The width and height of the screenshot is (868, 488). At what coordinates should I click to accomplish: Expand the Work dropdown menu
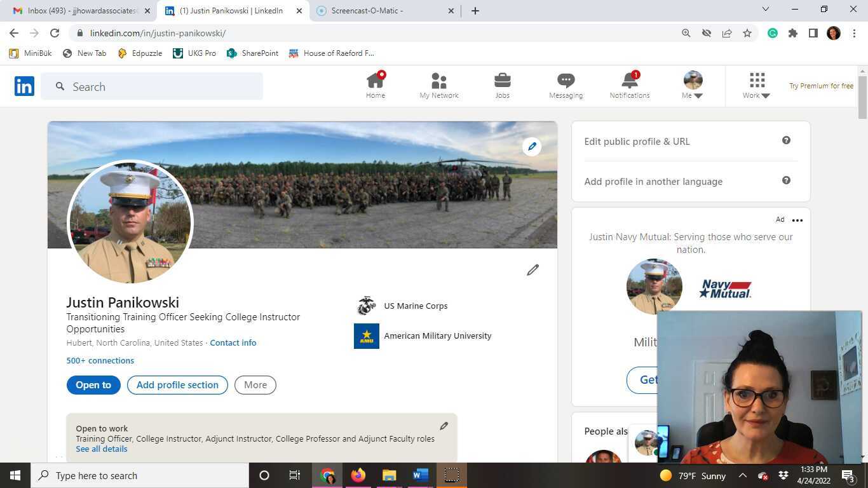pos(756,86)
